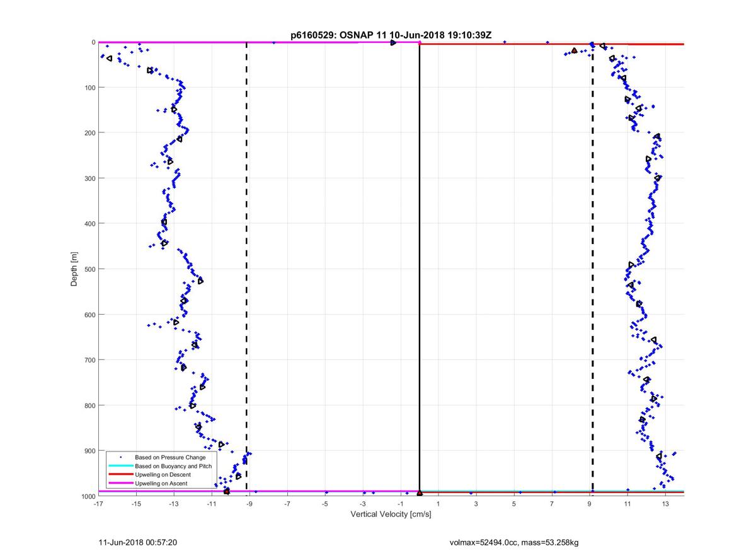Viewport: 756px width, 558px height.
Task: Click the x-axis tick label '-15'
Action: click(x=135, y=504)
